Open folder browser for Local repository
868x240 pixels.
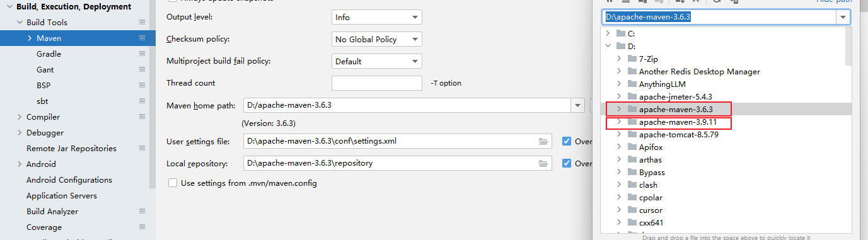(x=543, y=164)
